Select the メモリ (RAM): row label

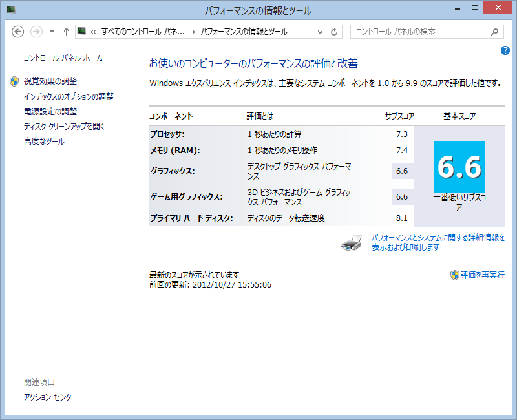tap(175, 151)
